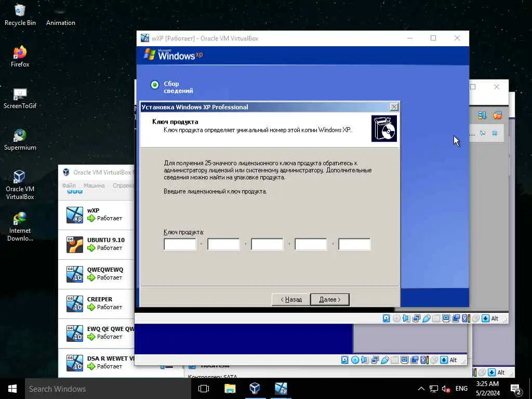The image size is (532, 399).
Task: Open the Internet Download Manager desktop shortcut
Action: [20, 227]
